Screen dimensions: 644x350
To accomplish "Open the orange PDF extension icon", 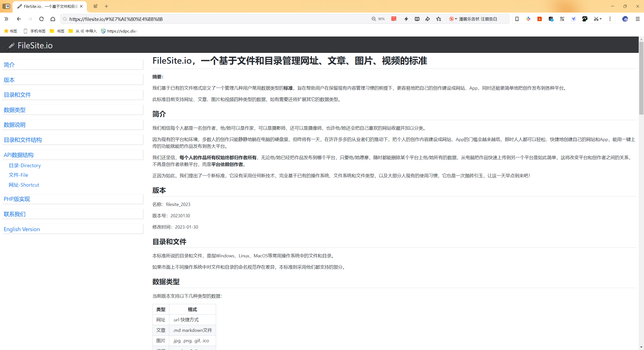I will pos(540,19).
